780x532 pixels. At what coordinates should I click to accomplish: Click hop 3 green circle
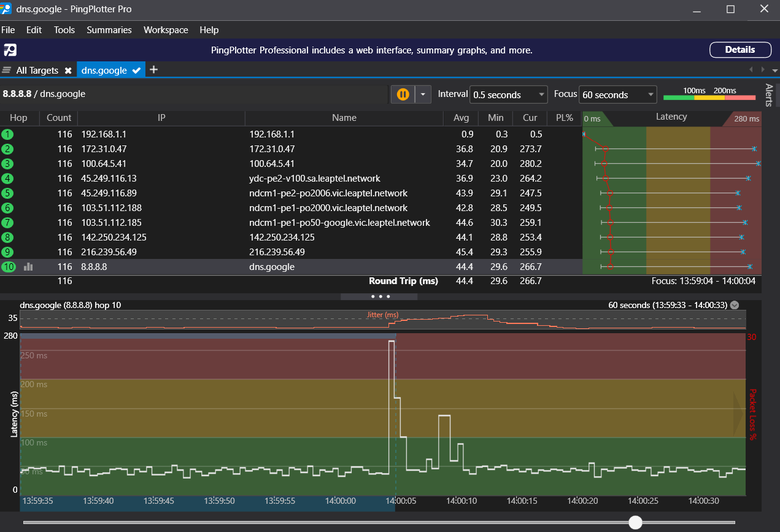point(7,163)
